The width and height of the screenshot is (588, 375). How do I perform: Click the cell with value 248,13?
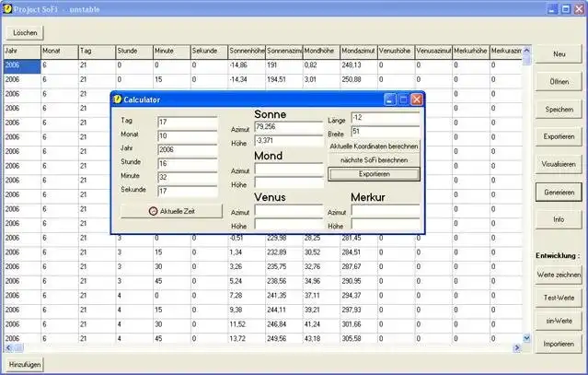[x=359, y=66]
